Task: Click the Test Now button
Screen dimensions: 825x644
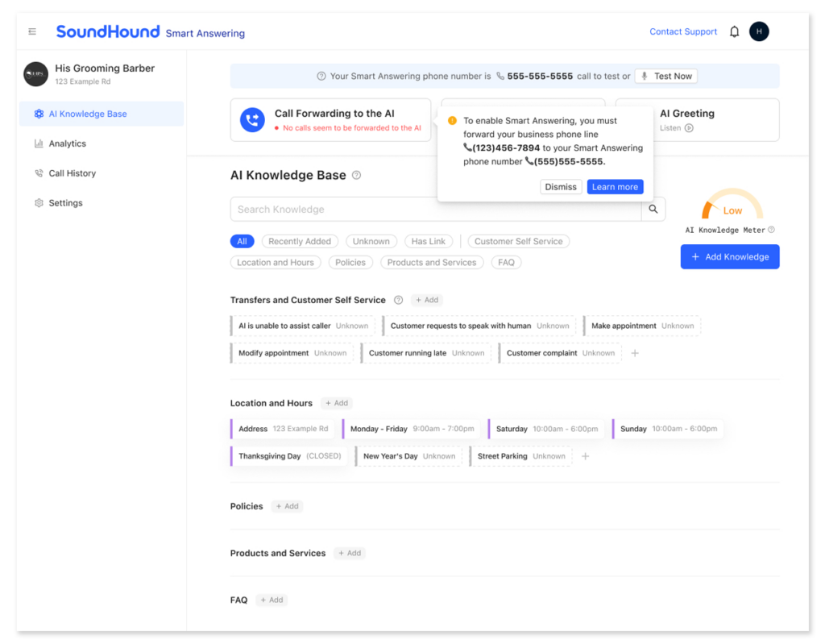Action: tap(666, 76)
